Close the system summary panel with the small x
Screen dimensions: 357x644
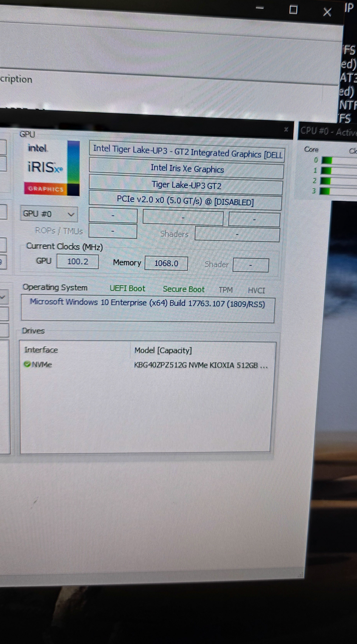286,129
